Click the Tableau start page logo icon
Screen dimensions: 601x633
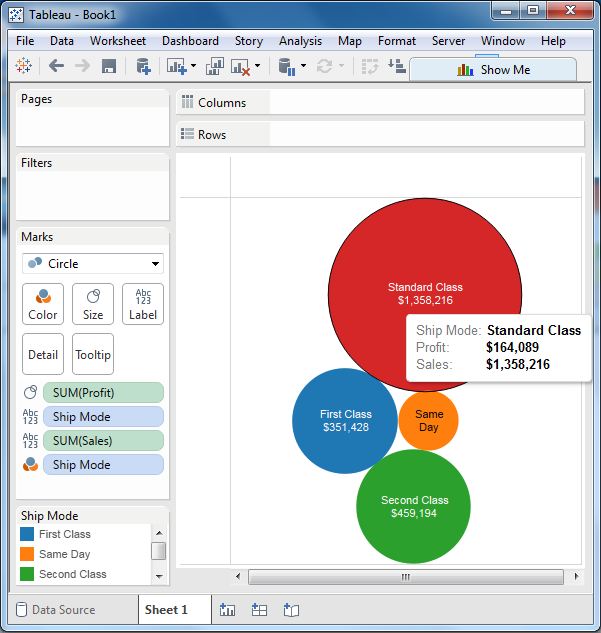pos(24,66)
